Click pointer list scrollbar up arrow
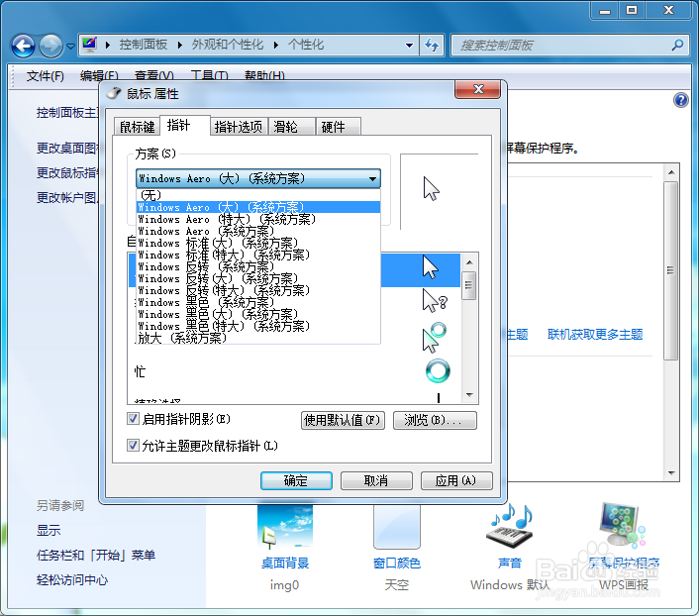Screen dimensions: 699x616 tap(469, 262)
